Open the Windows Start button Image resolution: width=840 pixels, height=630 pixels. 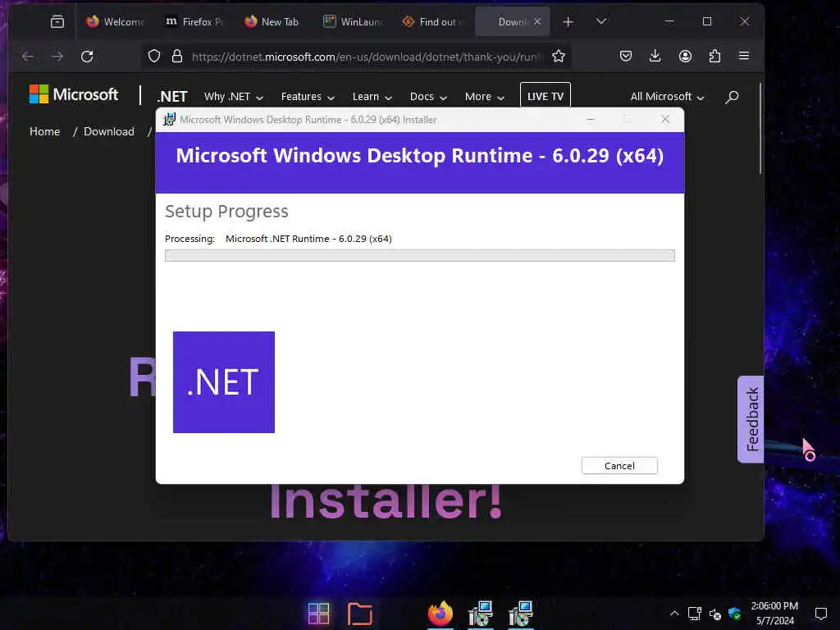319,614
